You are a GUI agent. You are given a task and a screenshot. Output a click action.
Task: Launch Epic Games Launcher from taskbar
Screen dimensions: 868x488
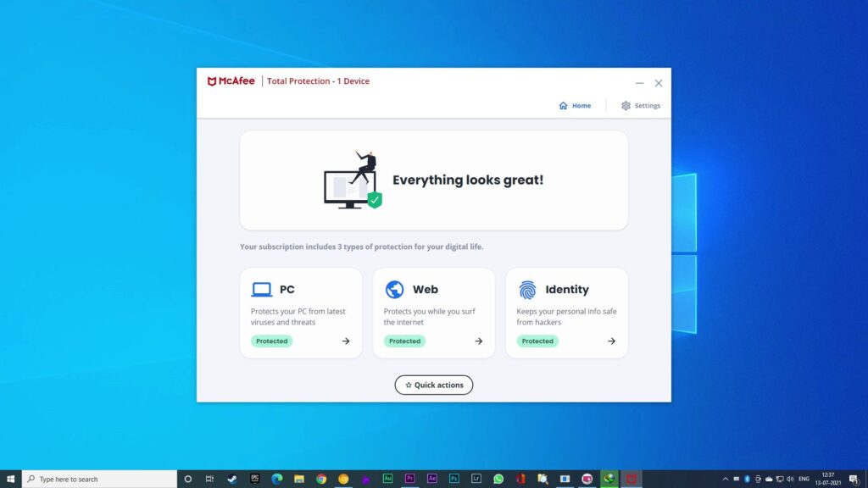click(x=254, y=480)
